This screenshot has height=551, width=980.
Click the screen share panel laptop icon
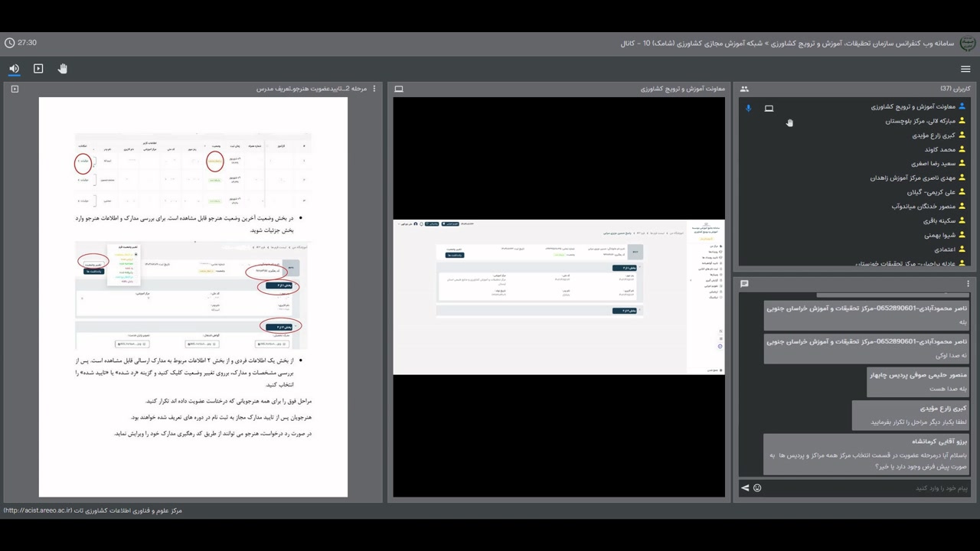tap(399, 89)
